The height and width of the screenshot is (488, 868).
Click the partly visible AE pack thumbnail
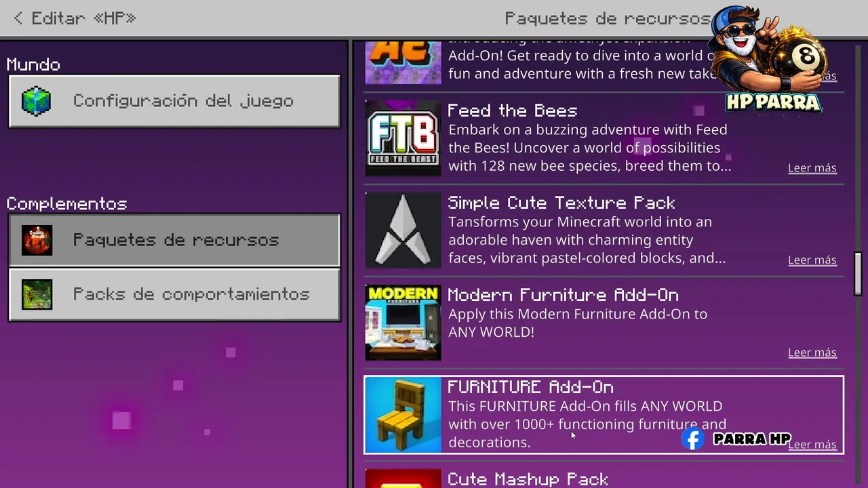click(x=403, y=62)
